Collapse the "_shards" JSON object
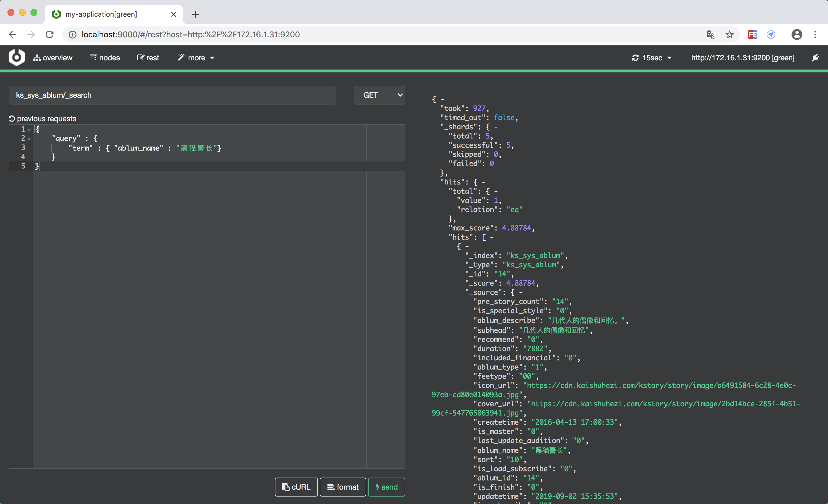828x504 pixels. (496, 127)
